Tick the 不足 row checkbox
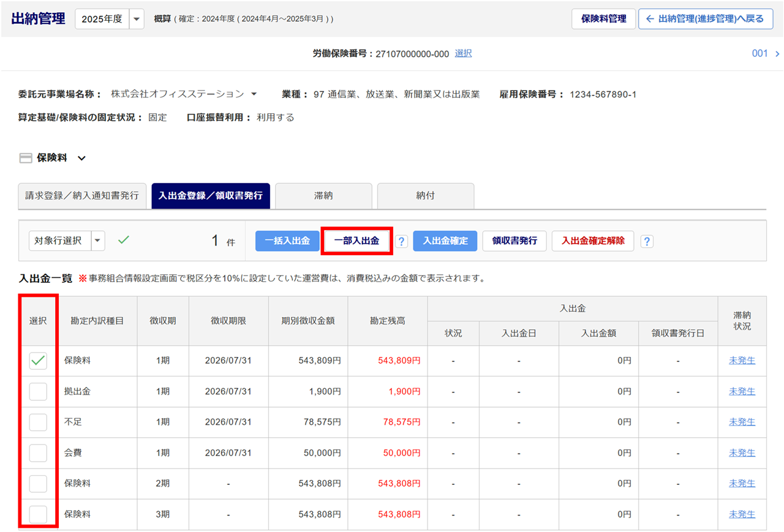This screenshot has height=532, width=784. click(x=38, y=422)
